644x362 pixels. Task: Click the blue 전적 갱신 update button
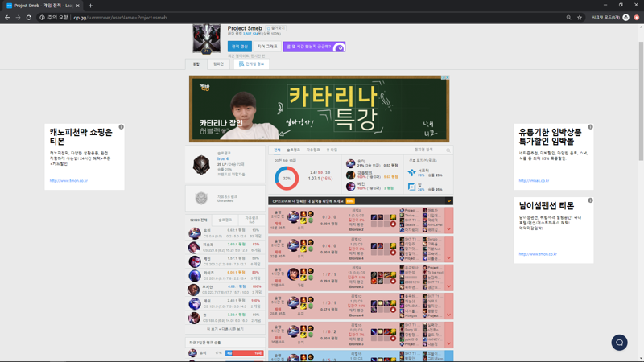[239, 47]
